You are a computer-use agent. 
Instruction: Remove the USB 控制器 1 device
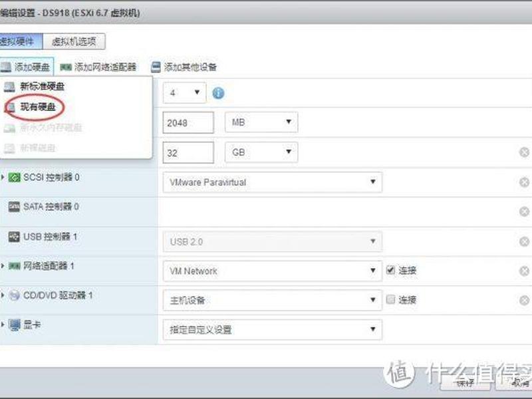click(x=524, y=241)
